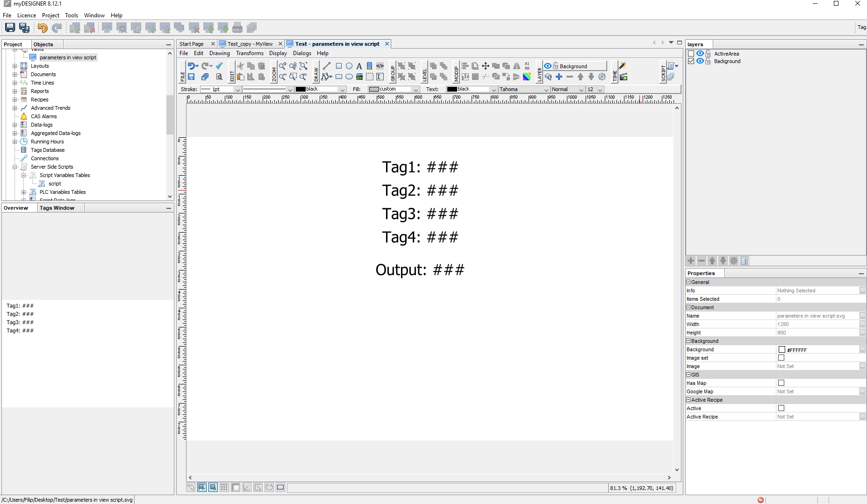867x504 pixels.
Task: Click the canvas vertical scrollbar down arrow
Action: (677, 470)
